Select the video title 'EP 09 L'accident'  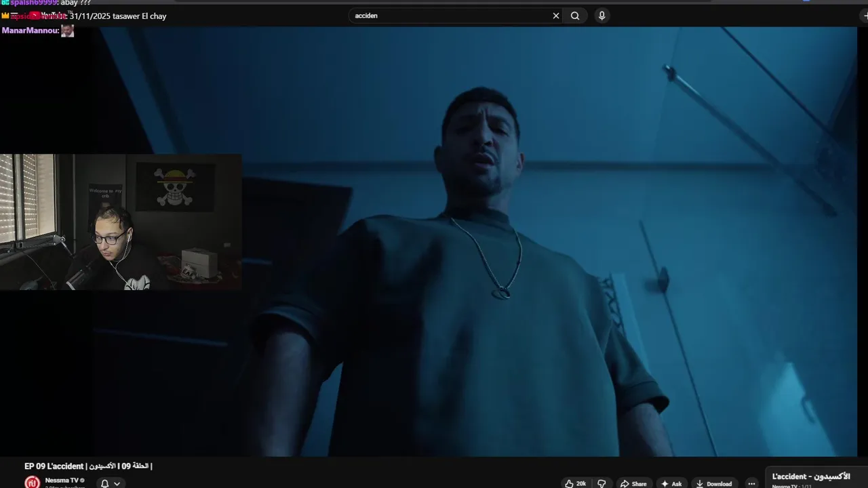(x=88, y=466)
